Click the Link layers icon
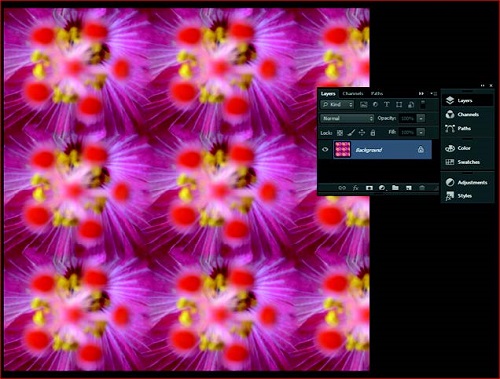This screenshot has width=500, height=379. click(x=342, y=188)
